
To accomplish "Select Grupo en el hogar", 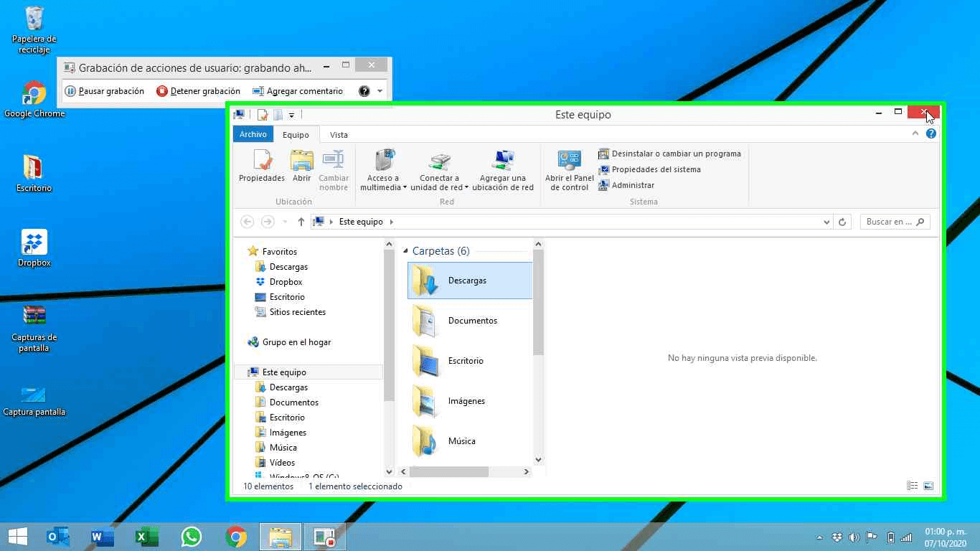I will click(x=296, y=342).
